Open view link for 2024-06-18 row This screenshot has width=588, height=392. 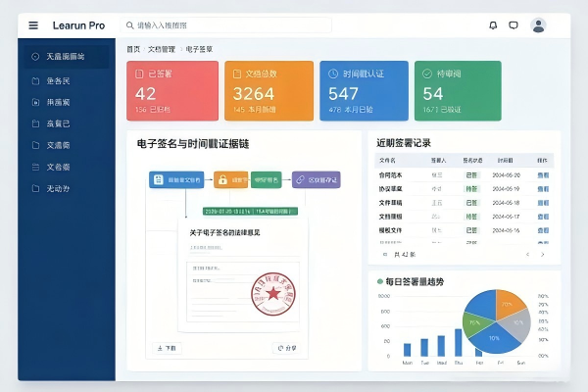point(543,203)
